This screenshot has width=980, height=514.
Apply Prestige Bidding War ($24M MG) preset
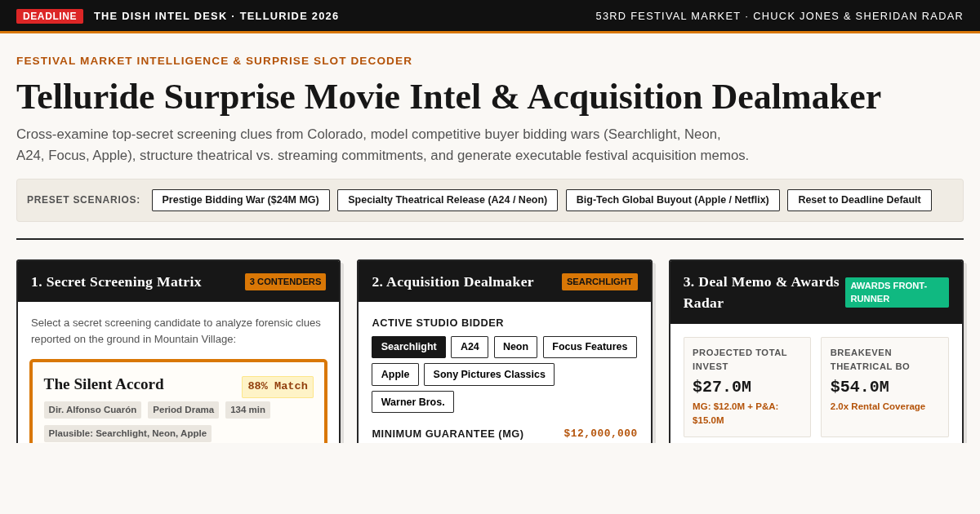point(241,201)
